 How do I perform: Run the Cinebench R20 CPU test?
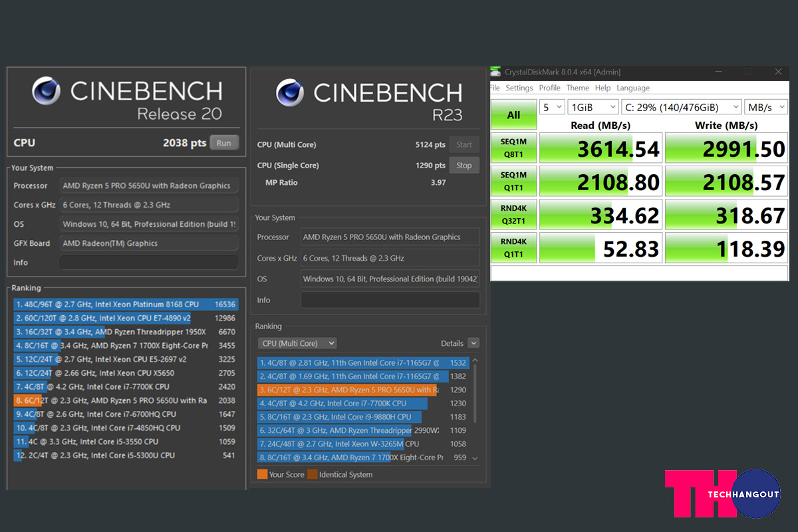[x=224, y=142]
